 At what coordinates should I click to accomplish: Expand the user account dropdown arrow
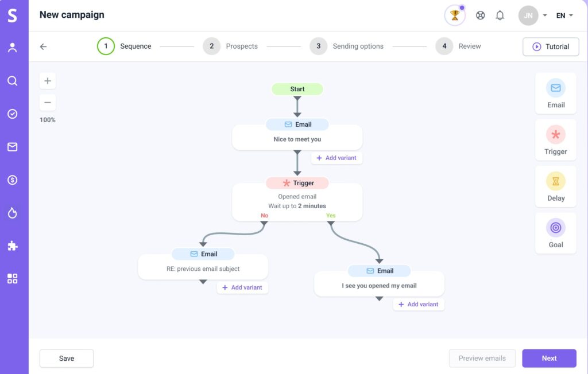[545, 15]
